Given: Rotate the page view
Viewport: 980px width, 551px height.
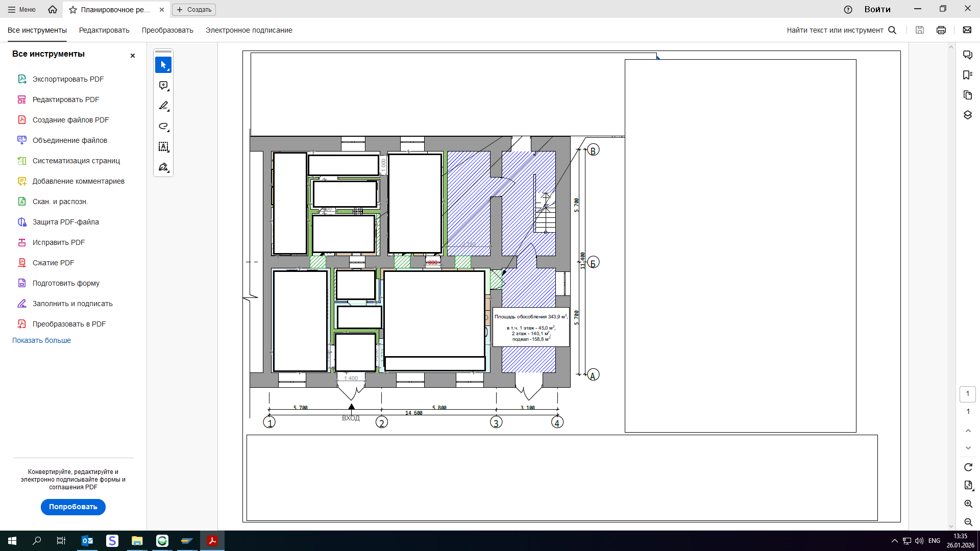Looking at the screenshot, I should click(968, 467).
